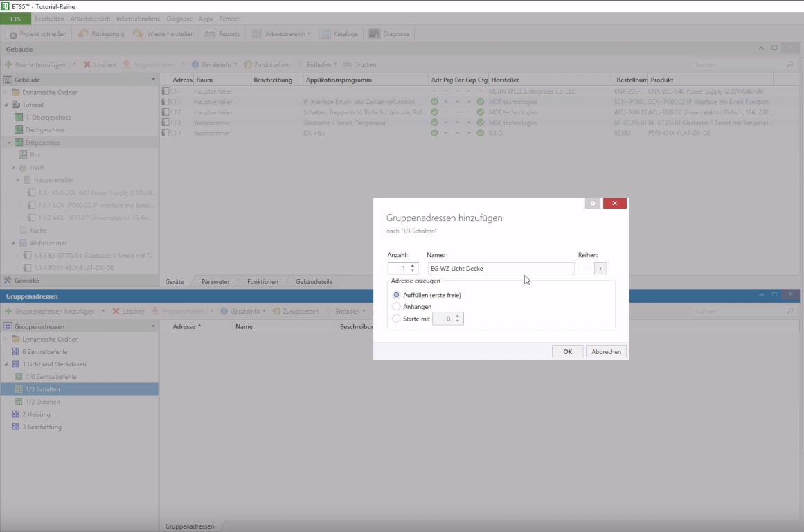Cancel the dialog with Abbrechen
The width and height of the screenshot is (804, 532).
(606, 351)
